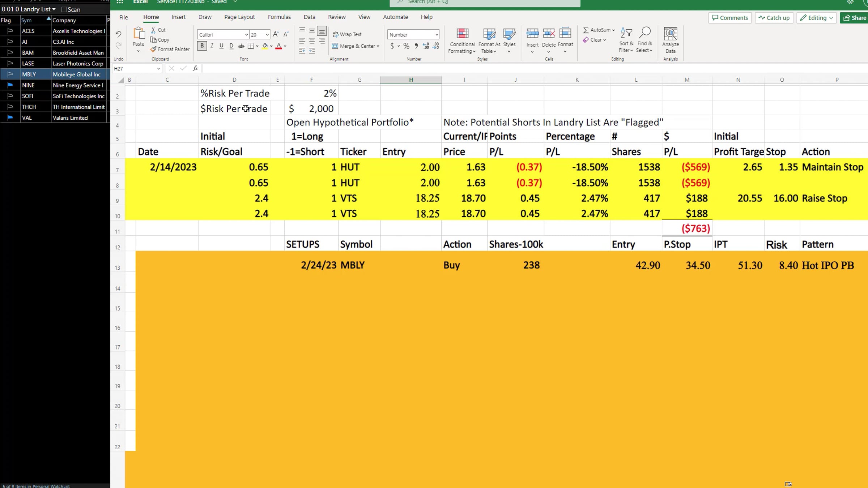Click the Undo arrow icon
Viewport: 868px width, 488px height.
tap(118, 34)
